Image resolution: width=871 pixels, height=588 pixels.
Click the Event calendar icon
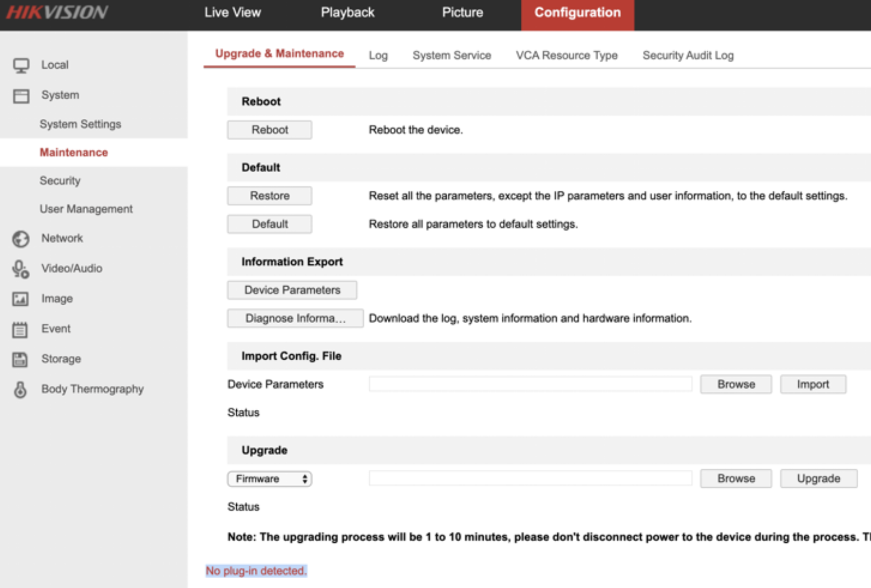pos(20,330)
